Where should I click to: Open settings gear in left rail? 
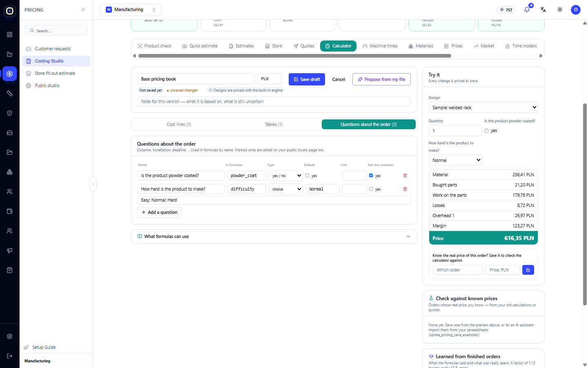point(10,336)
